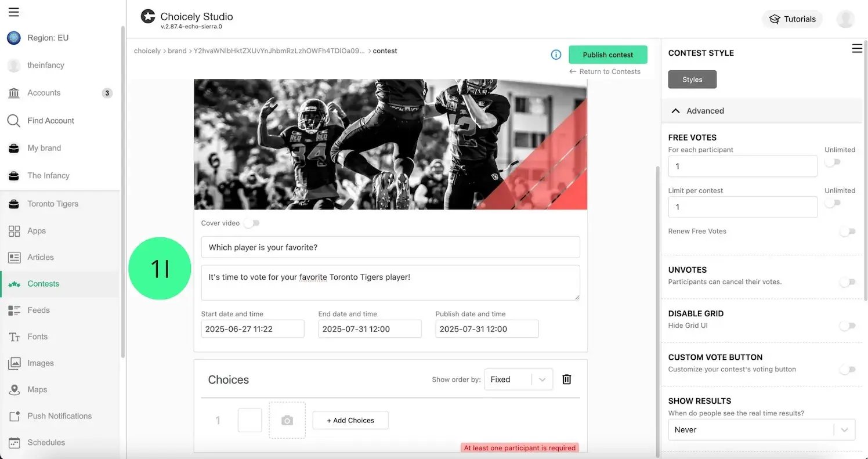Screen dimensions: 868x459
Task: Click the brand breadcrumb link
Action: (x=177, y=51)
